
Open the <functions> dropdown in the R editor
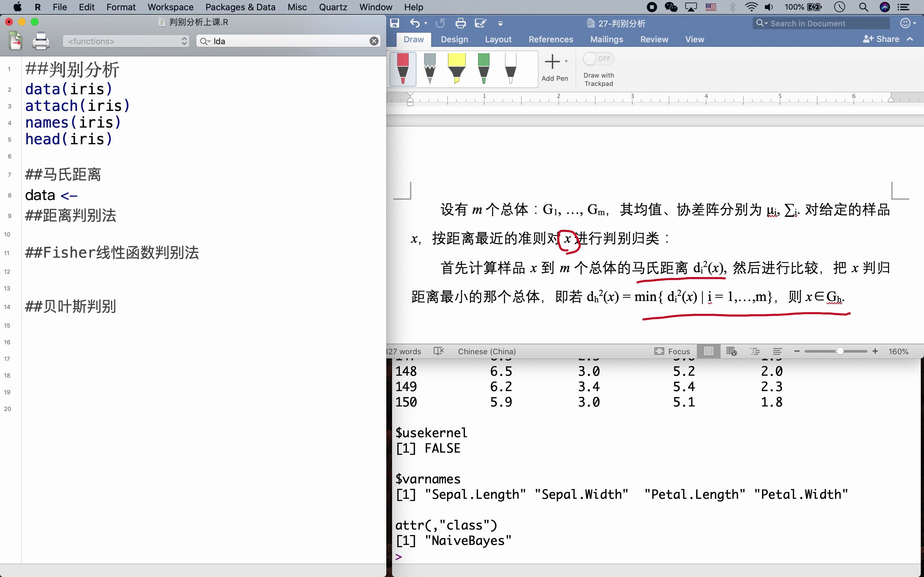126,41
